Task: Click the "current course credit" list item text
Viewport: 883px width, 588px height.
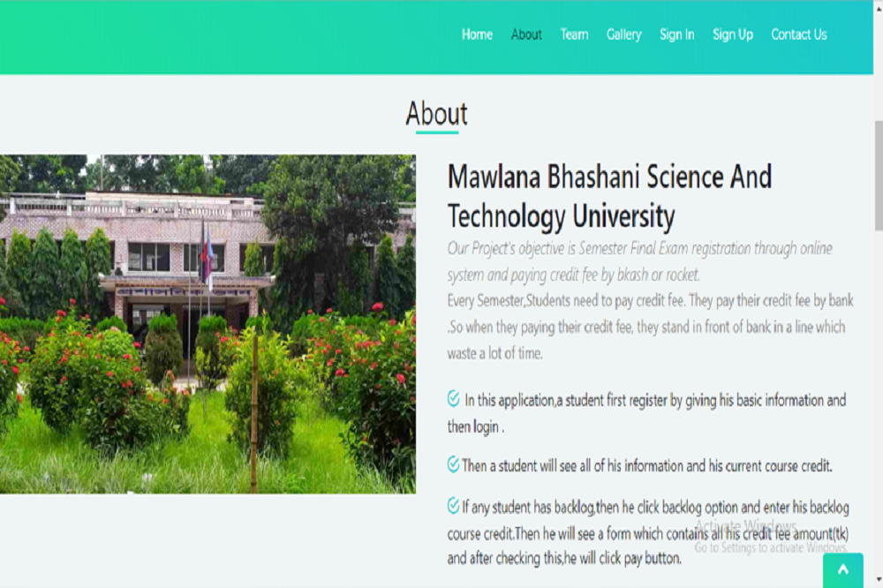Action: 646,465
